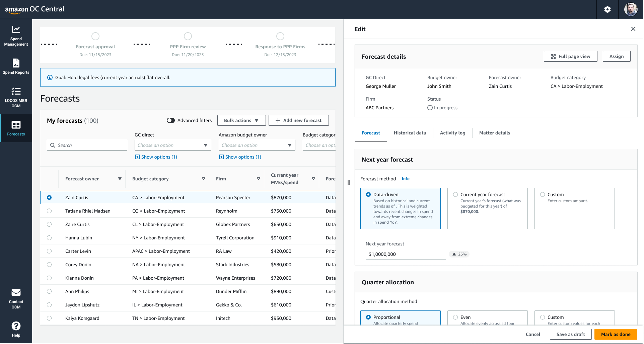Click Next year forecast amount field
644x344 pixels.
(x=406, y=254)
